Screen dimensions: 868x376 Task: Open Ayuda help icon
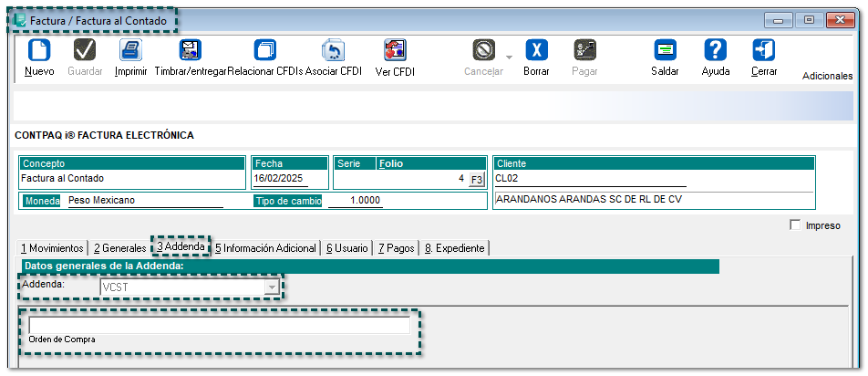point(715,50)
